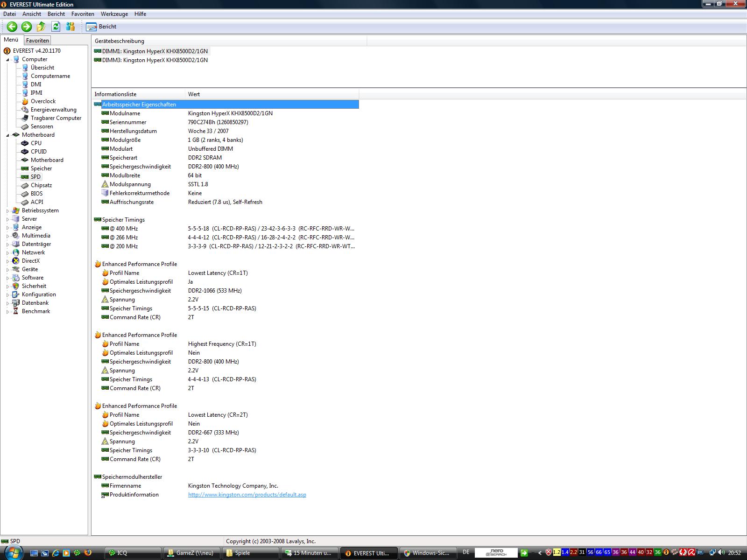Click the EVEREST root node v4.20.1170

point(36,51)
